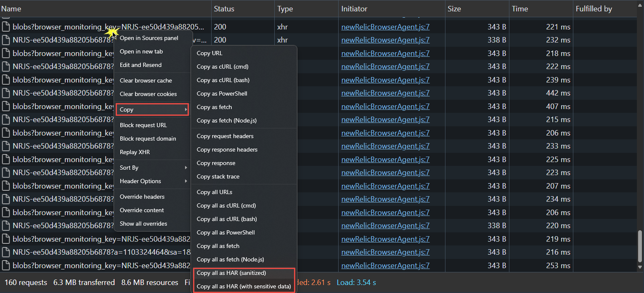Open the Header Options submenu

151,181
